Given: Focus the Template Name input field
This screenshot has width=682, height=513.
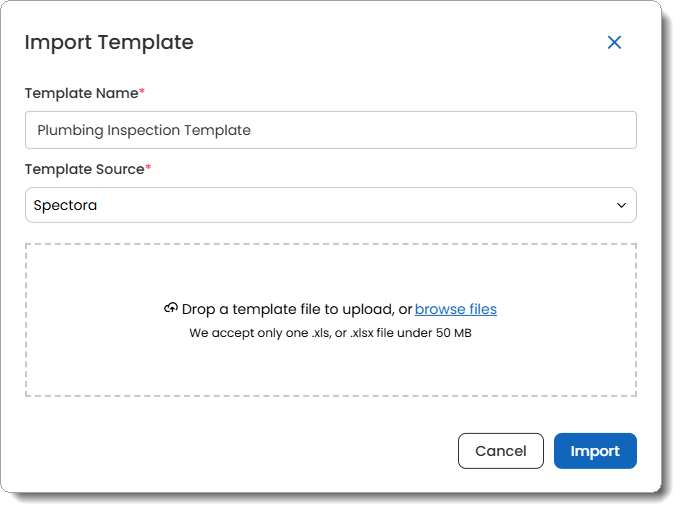Looking at the screenshot, I should click(330, 130).
